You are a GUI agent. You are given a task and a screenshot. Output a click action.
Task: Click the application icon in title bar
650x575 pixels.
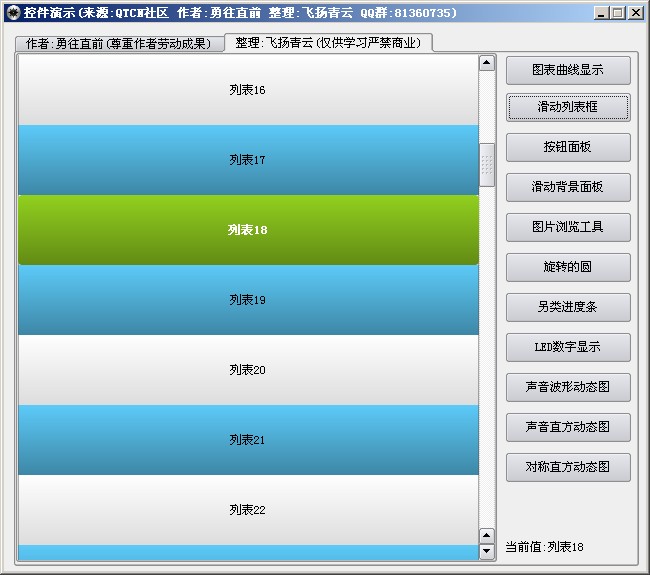click(x=13, y=13)
